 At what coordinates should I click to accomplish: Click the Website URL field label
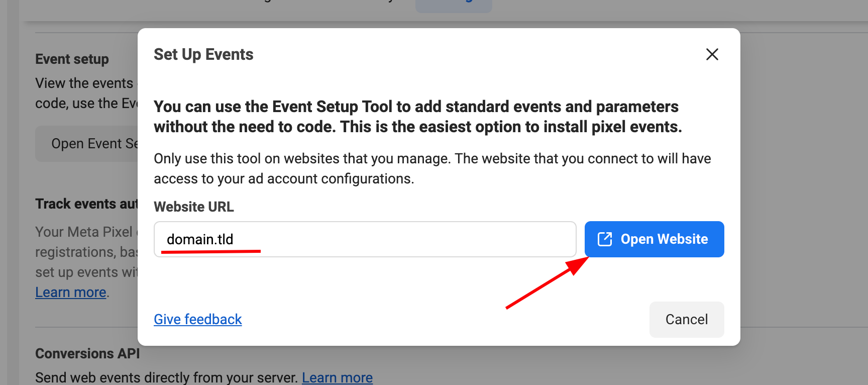tap(194, 207)
